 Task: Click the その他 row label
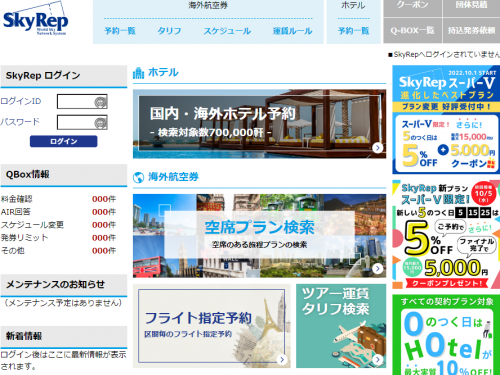[13, 251]
